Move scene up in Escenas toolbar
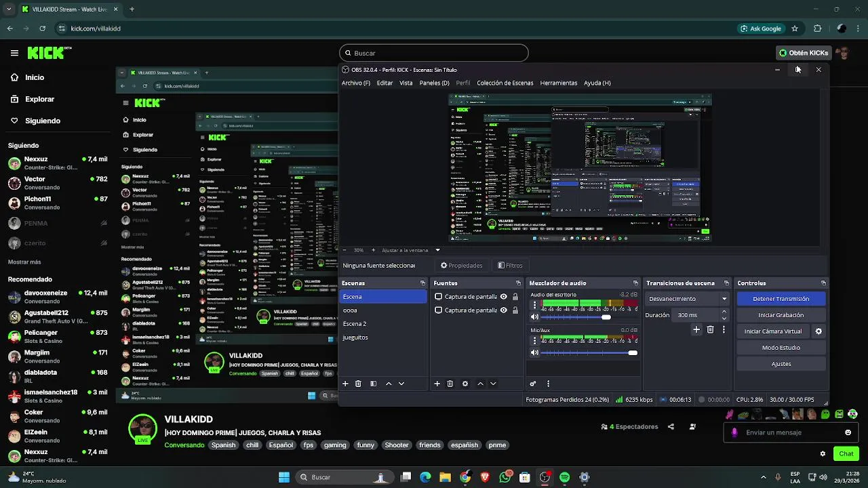 coord(389,384)
